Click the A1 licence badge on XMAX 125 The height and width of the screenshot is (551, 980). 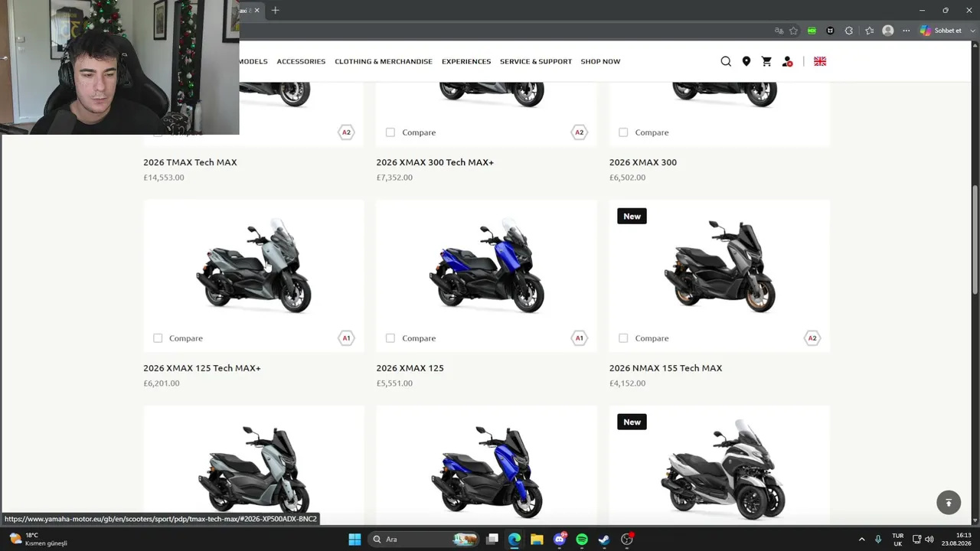[x=579, y=338]
